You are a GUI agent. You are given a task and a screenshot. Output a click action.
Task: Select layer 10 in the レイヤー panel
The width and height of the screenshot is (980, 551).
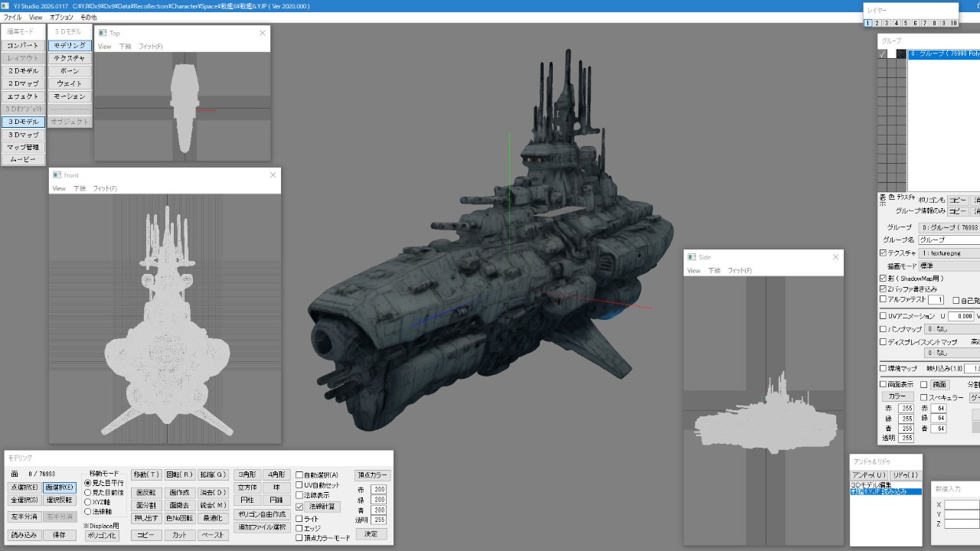point(953,23)
